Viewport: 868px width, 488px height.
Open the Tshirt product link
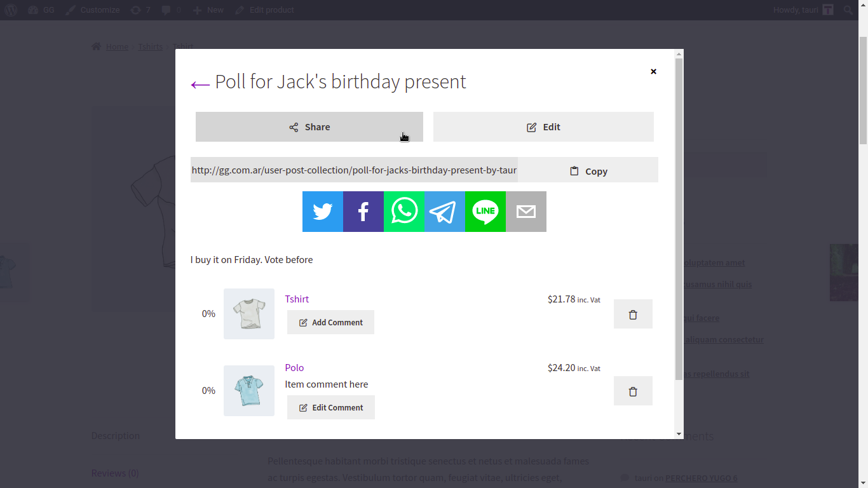297,299
